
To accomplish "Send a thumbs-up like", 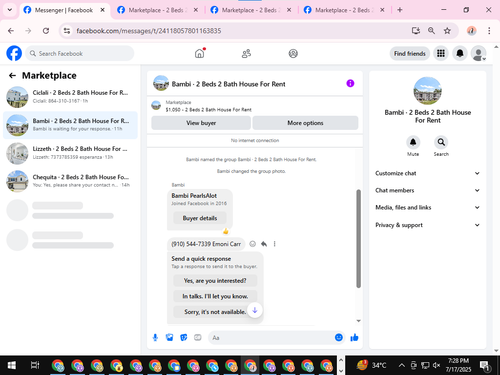I will click(354, 338).
